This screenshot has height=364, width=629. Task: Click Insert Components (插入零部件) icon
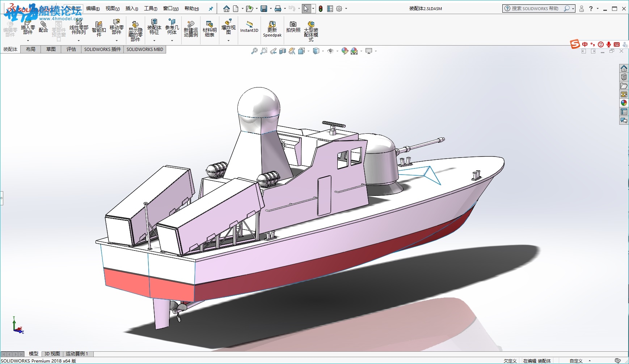click(x=28, y=27)
